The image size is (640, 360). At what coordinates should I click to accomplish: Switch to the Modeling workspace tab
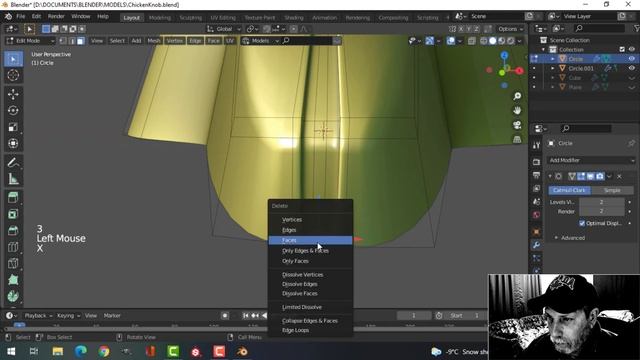[160, 18]
